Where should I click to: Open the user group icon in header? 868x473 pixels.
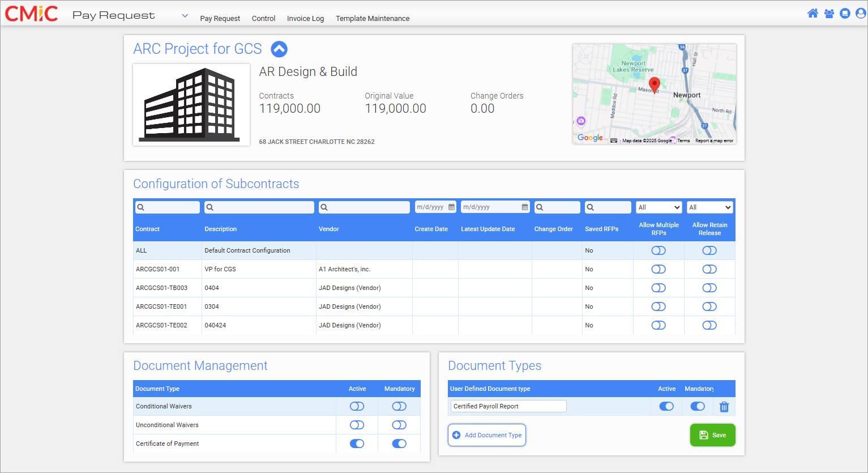(829, 14)
